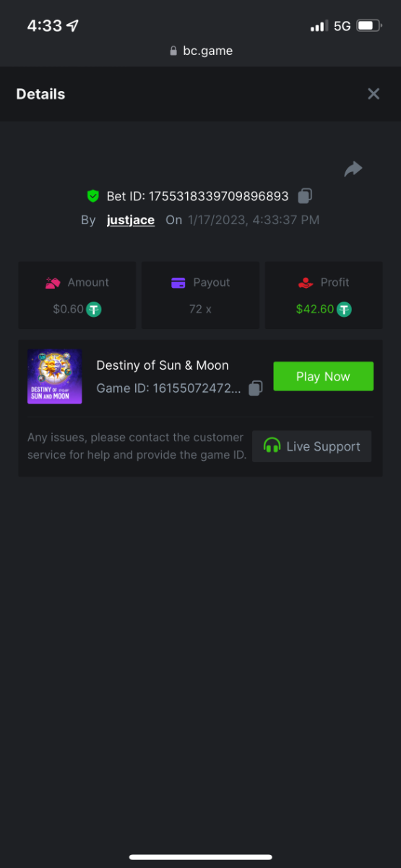The height and width of the screenshot is (868, 401).
Task: Tap the green verified shield icon
Action: point(92,196)
